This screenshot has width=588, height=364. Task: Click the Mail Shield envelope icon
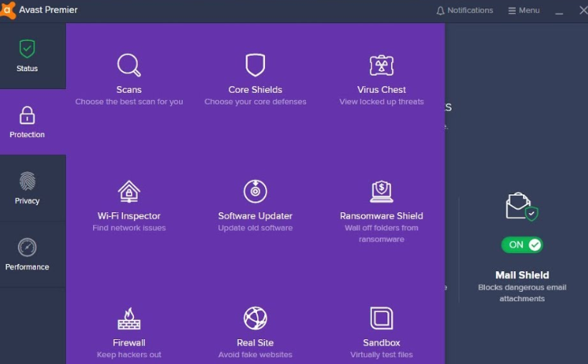(x=522, y=206)
